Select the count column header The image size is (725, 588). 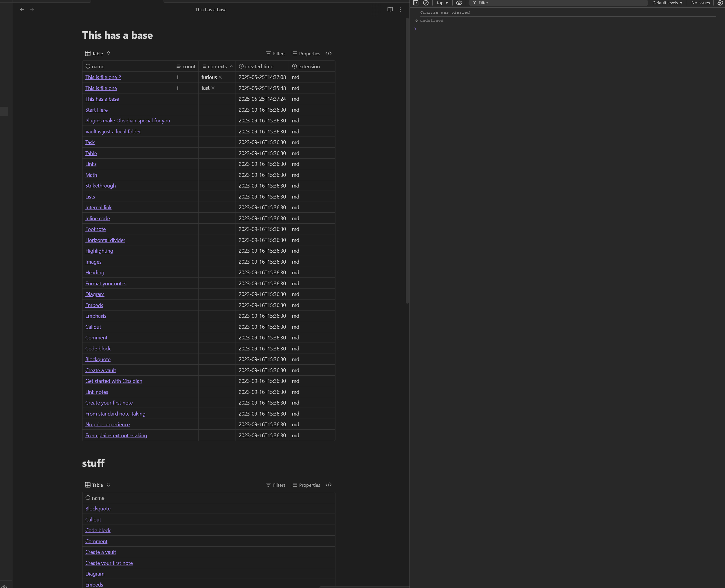click(x=186, y=66)
